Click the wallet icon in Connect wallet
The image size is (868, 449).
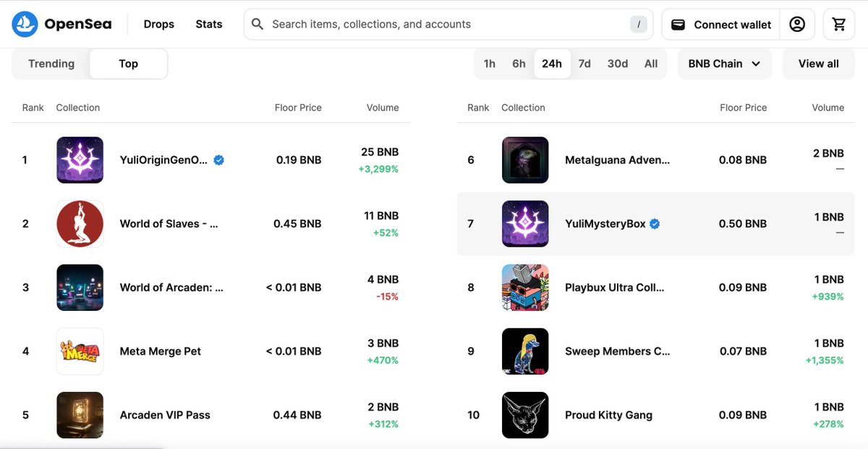click(678, 25)
